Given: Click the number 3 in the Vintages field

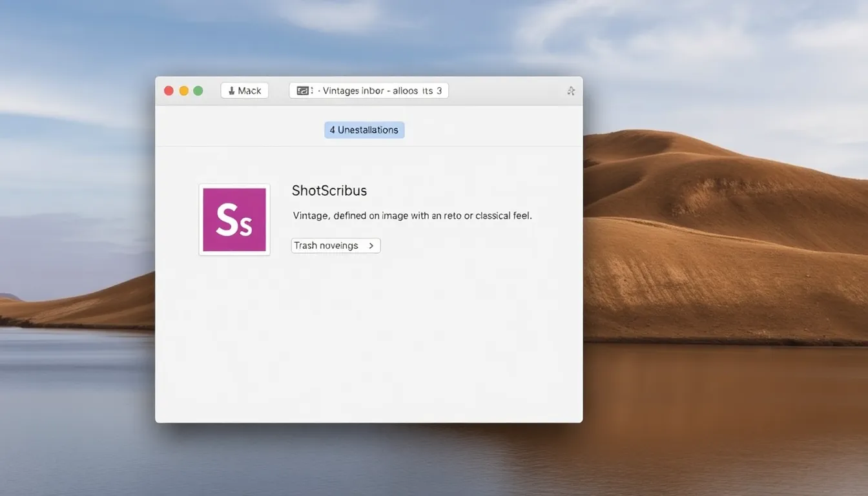Looking at the screenshot, I should [x=439, y=91].
